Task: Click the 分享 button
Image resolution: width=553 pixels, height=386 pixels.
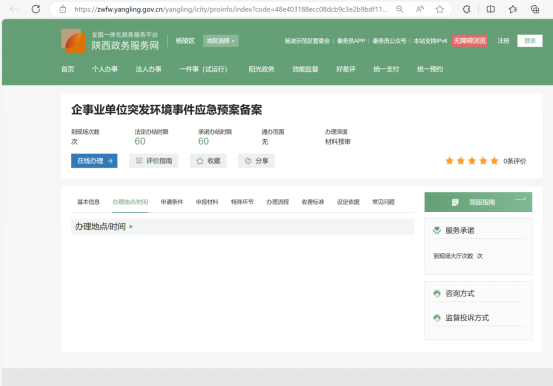Action: (x=256, y=161)
